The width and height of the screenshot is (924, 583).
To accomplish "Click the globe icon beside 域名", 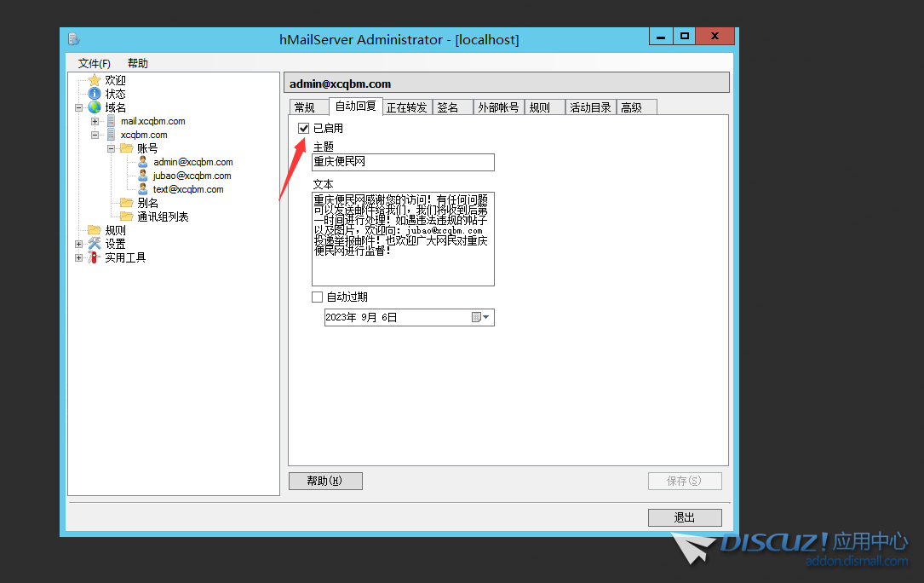I will (x=94, y=107).
